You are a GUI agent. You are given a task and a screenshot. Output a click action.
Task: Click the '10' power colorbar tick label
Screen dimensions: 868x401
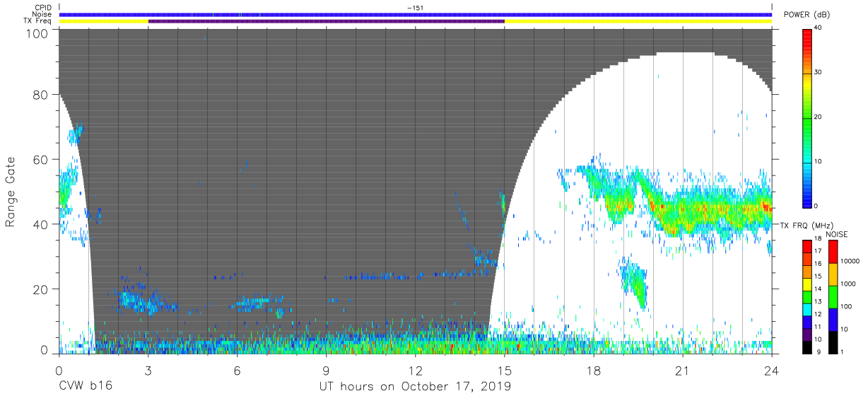[x=819, y=162]
